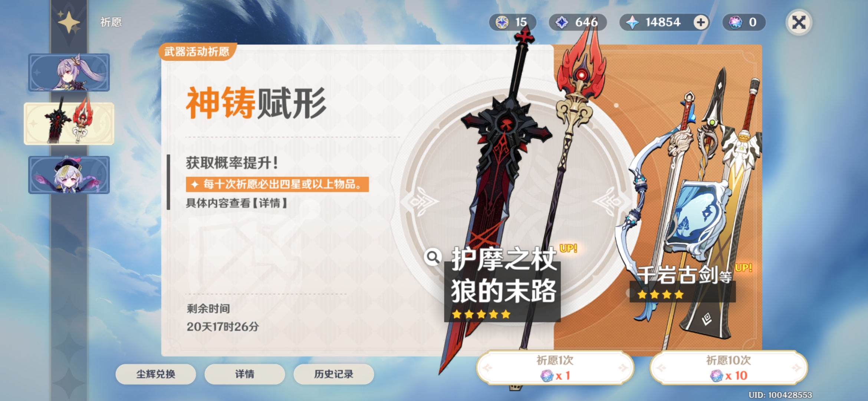This screenshot has height=401, width=868.
Task: Click the 具体内容查看【详情】 text link
Action: click(237, 203)
